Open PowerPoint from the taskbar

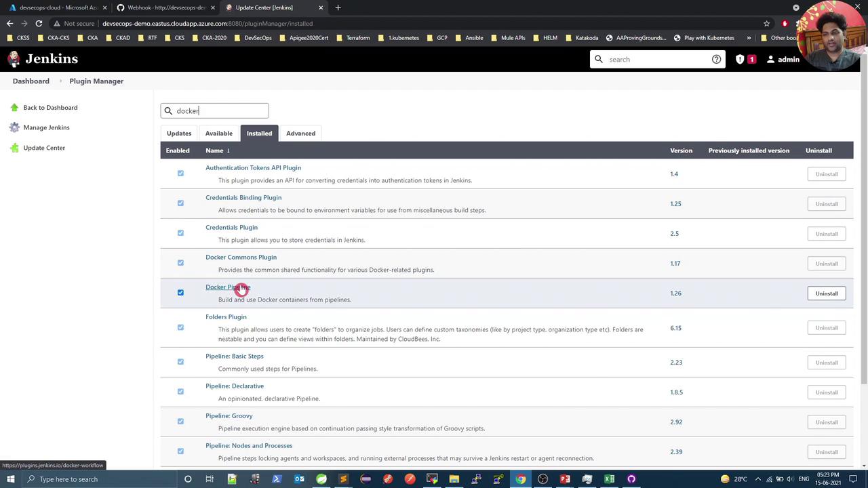tap(565, 479)
